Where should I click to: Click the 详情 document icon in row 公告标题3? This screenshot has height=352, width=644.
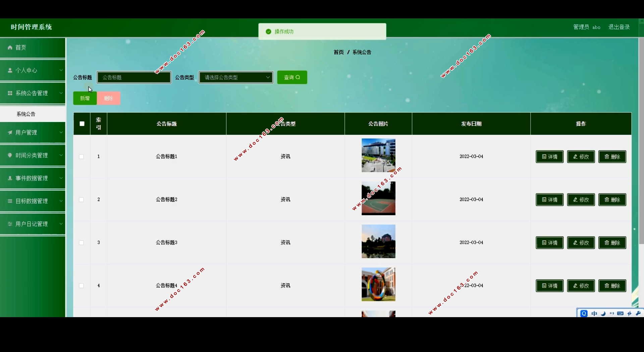click(544, 243)
